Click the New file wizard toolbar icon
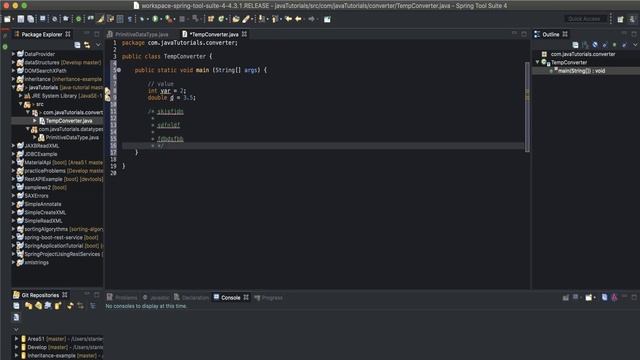 coord(7,19)
